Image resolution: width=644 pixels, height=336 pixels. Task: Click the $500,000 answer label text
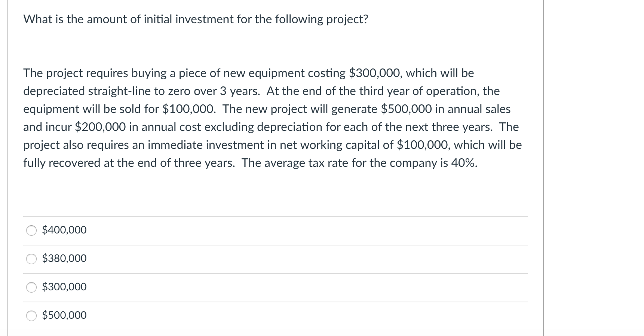[64, 315]
